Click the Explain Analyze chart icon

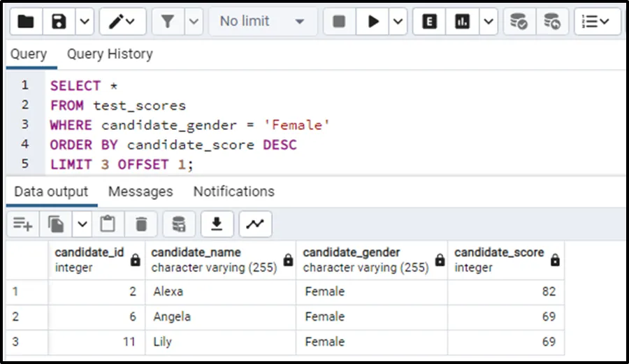point(462,22)
